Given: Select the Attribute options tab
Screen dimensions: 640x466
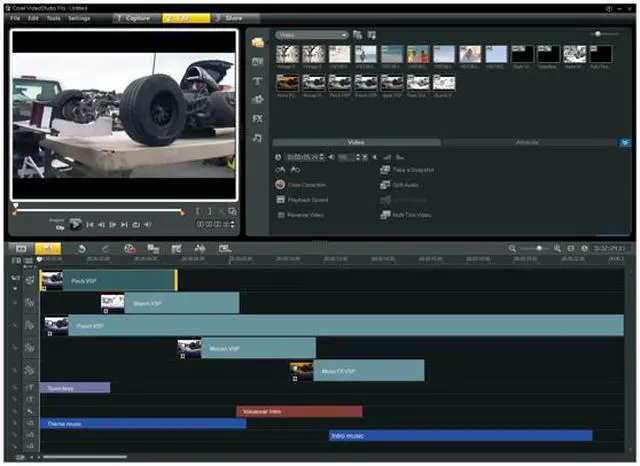Looking at the screenshot, I should (x=527, y=142).
